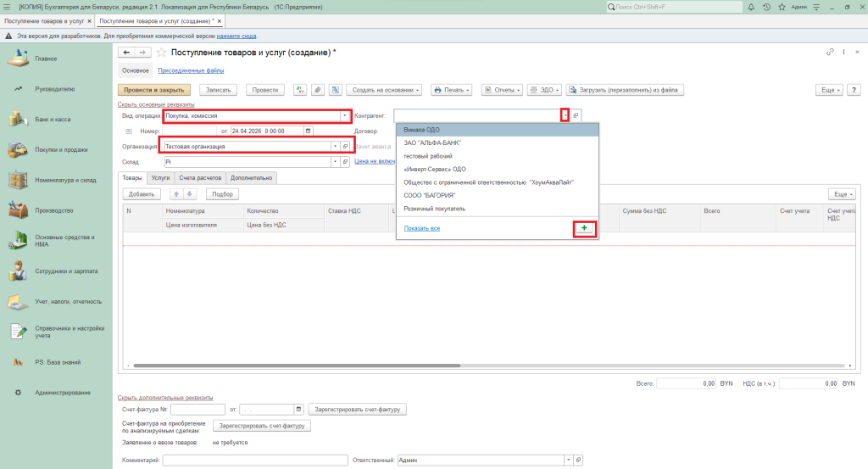Click the back navigation arrow
The image size is (868, 469).
coord(127,53)
